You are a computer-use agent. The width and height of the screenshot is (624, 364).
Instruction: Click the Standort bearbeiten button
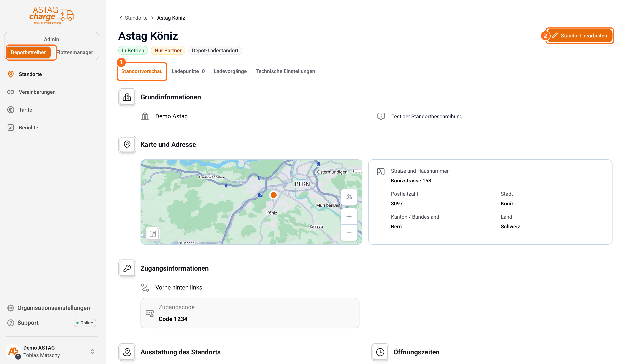click(580, 36)
